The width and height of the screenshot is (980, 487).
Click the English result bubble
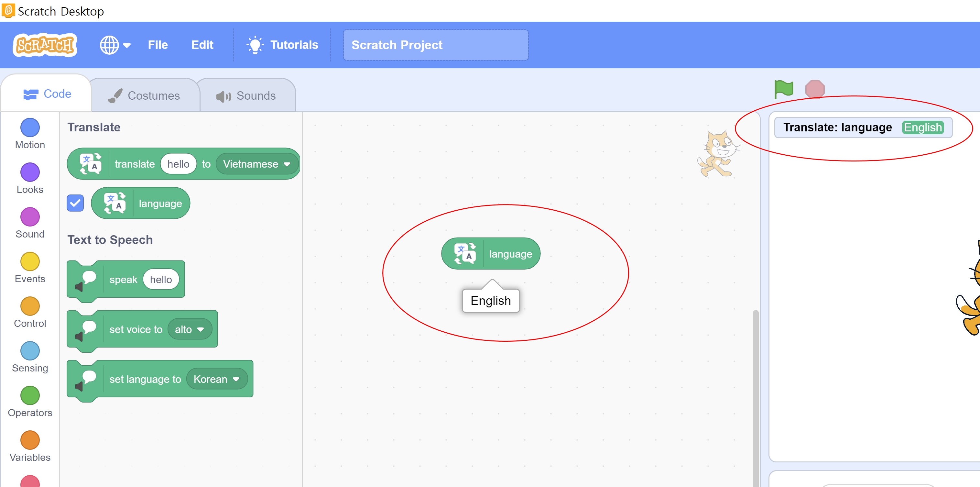490,300
